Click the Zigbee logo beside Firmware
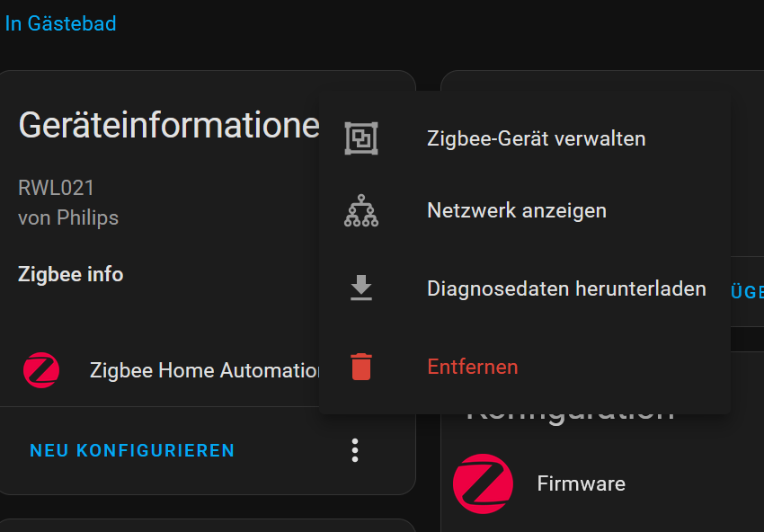 [483, 483]
